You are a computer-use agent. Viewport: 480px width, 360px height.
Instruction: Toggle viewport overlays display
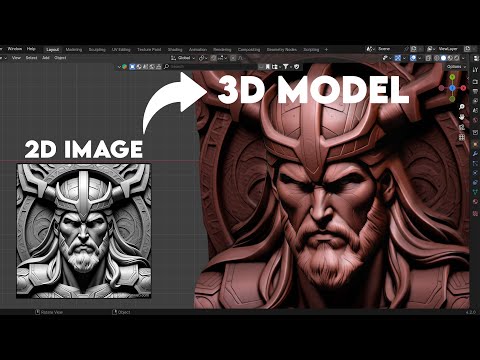413,58
